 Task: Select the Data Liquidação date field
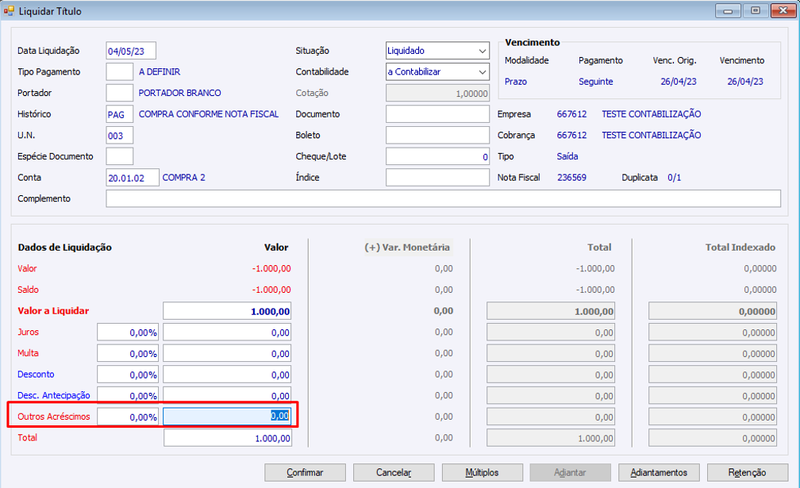131,51
